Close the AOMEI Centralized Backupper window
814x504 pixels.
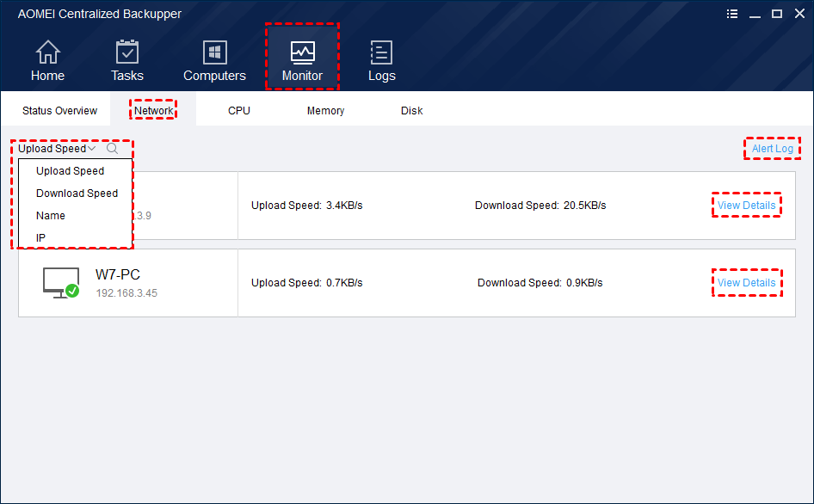[799, 14]
